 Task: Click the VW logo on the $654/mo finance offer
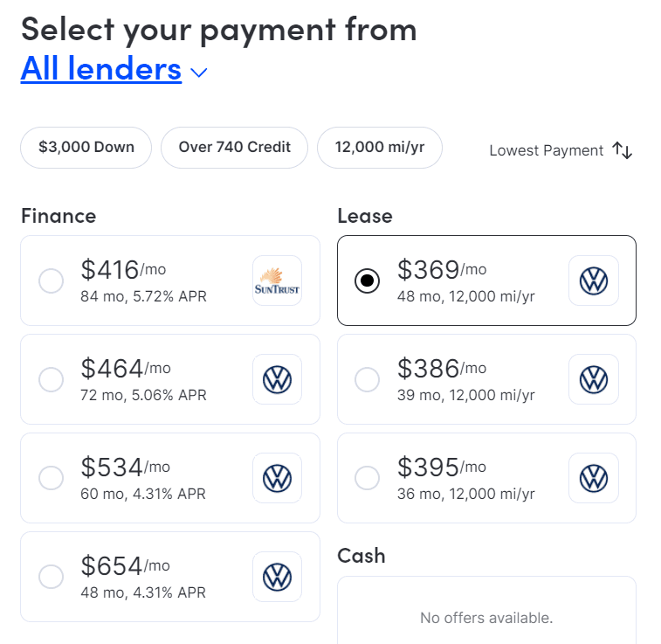(x=277, y=577)
